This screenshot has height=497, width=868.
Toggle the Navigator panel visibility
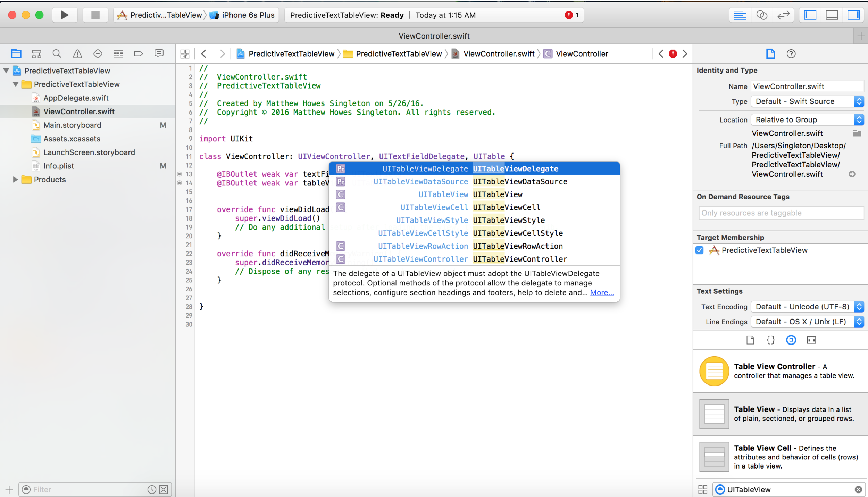click(x=810, y=15)
